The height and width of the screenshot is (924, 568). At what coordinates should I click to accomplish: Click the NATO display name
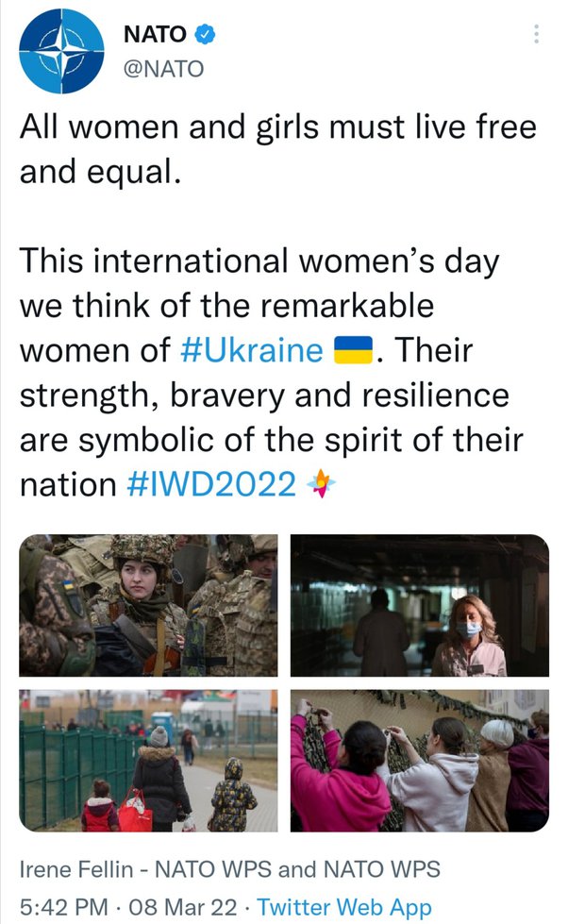(x=155, y=35)
